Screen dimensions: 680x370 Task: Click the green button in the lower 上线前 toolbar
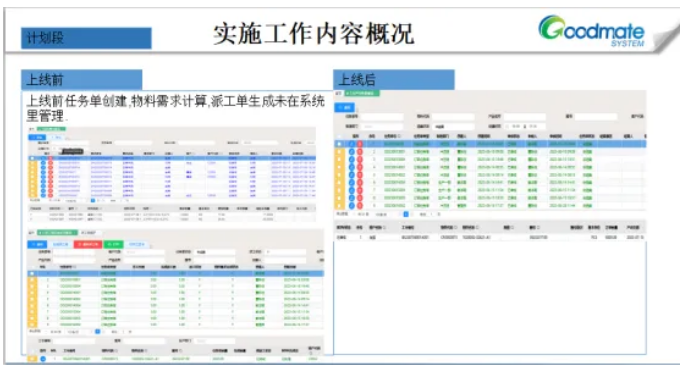click(x=114, y=245)
